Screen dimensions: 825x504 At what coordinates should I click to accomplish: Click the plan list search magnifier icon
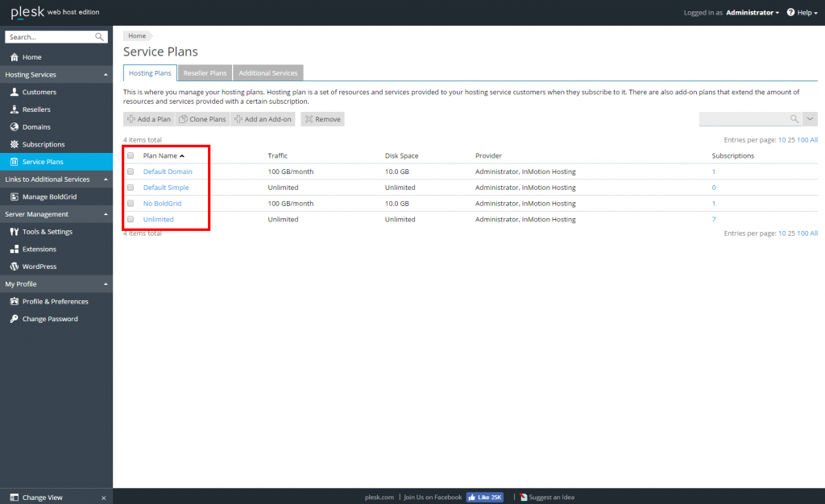794,119
